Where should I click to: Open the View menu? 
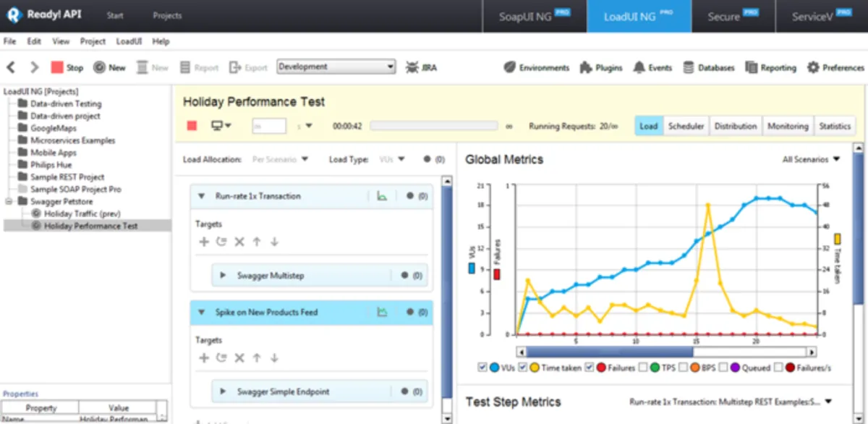coord(61,41)
